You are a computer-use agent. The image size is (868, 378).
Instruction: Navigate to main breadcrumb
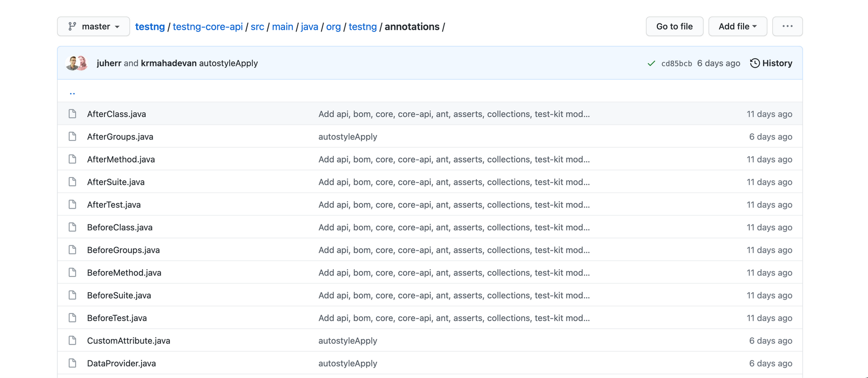(x=283, y=27)
